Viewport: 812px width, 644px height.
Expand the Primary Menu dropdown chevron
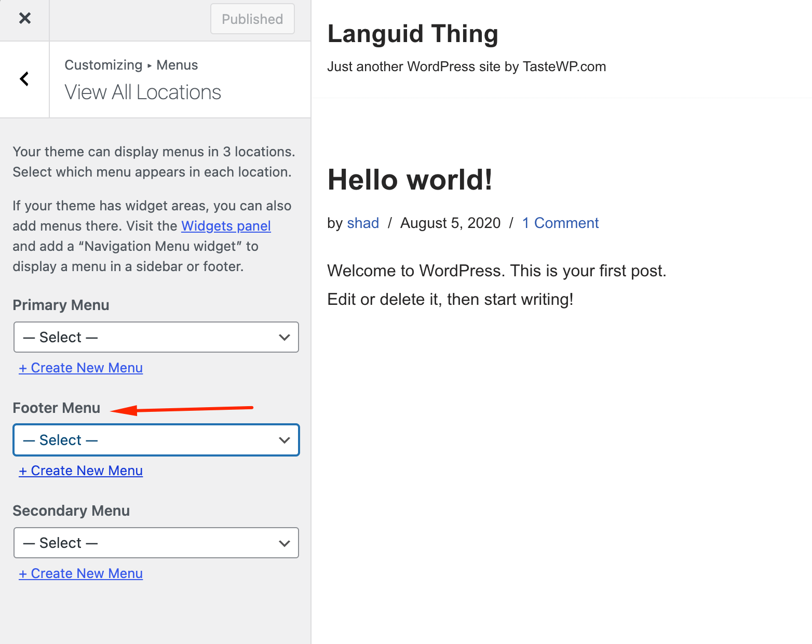click(x=284, y=337)
